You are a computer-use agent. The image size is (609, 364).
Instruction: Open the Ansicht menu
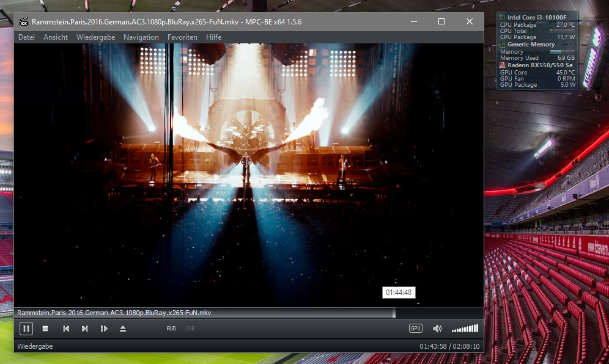coord(56,37)
